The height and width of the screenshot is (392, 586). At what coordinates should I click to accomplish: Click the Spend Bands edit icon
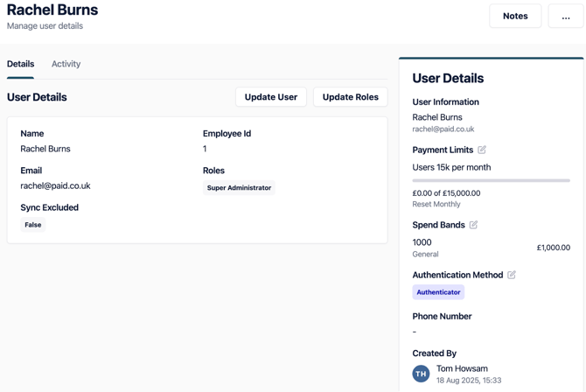(x=473, y=225)
